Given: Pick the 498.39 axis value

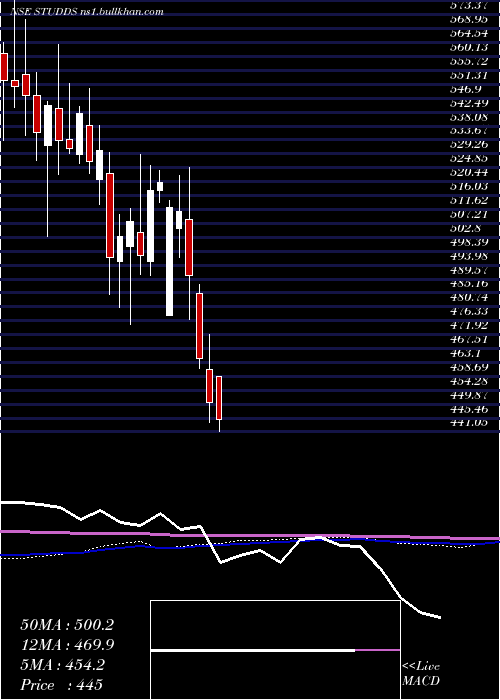Looking at the screenshot, I should tap(471, 242).
